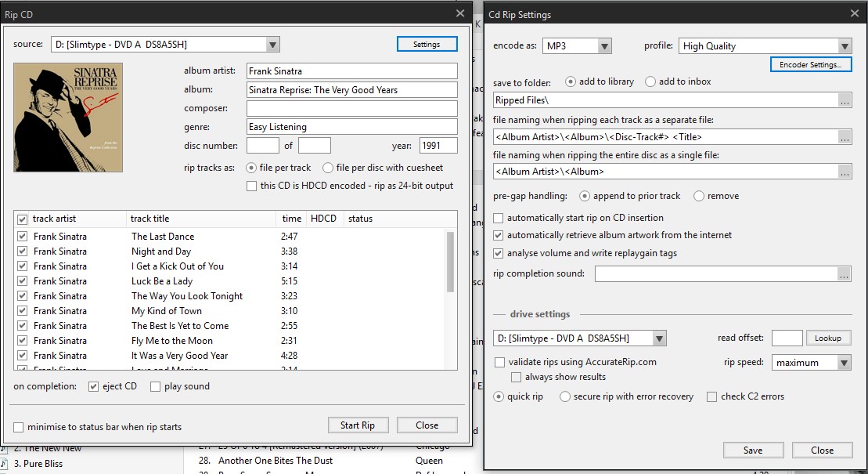Click the composer text field

tap(351, 108)
